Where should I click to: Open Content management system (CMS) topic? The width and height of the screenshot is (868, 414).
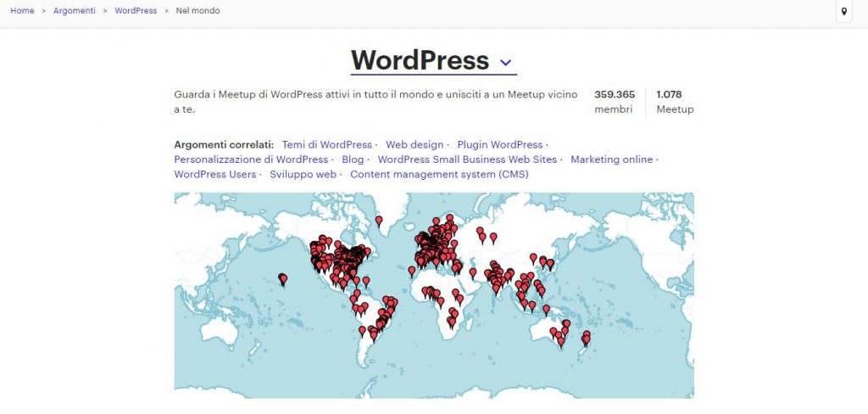click(x=439, y=175)
